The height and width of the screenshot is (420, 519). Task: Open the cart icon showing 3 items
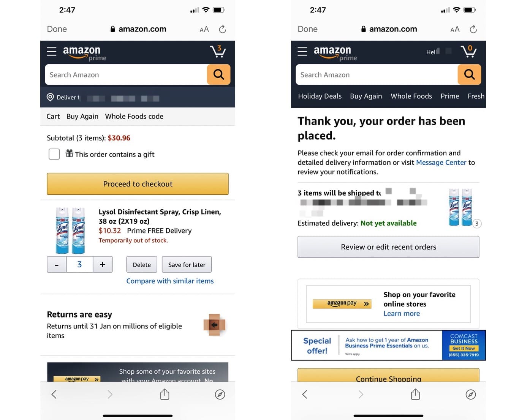point(218,51)
